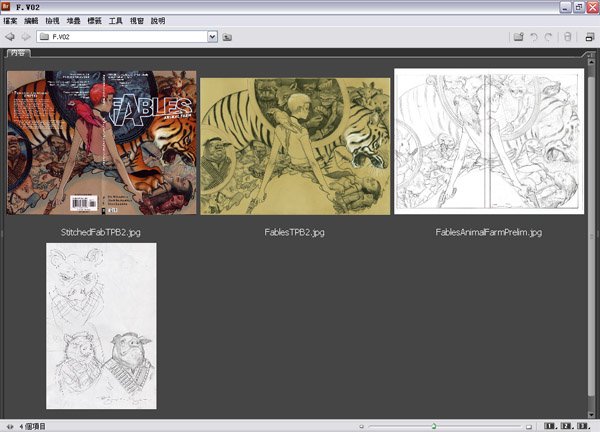
Task: Switch to workspace layout 1
Action: pyautogui.click(x=551, y=426)
